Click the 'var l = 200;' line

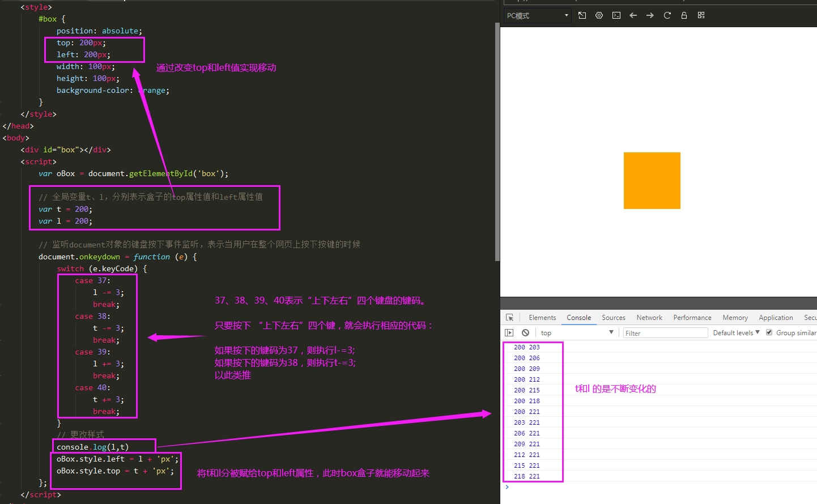[x=65, y=221]
